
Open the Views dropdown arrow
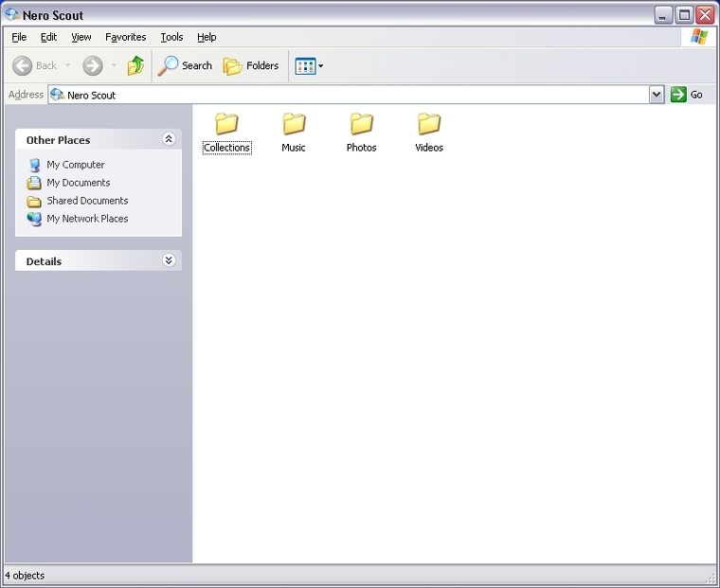click(320, 66)
